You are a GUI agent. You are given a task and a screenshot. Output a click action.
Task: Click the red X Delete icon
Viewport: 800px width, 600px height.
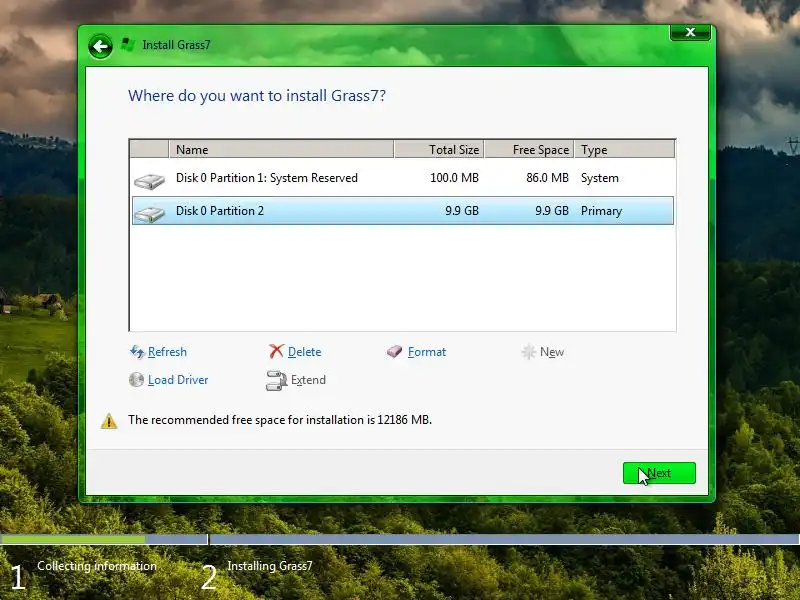276,351
